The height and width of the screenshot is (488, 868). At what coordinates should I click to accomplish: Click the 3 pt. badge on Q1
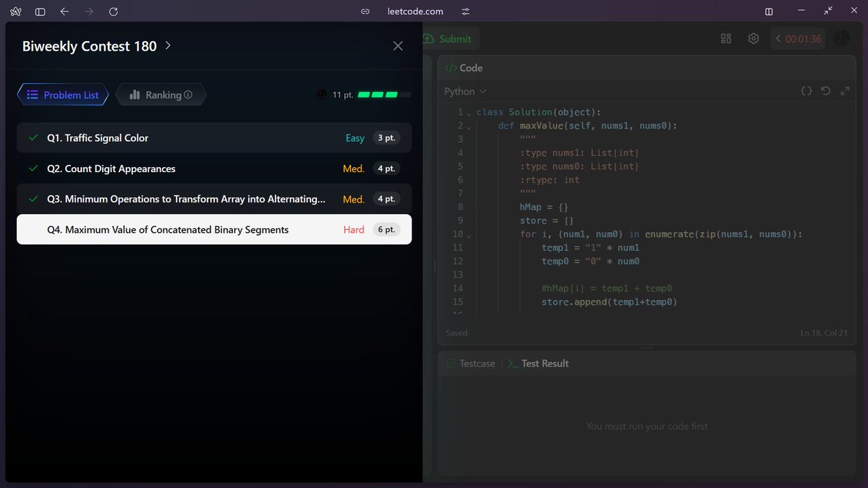(386, 137)
